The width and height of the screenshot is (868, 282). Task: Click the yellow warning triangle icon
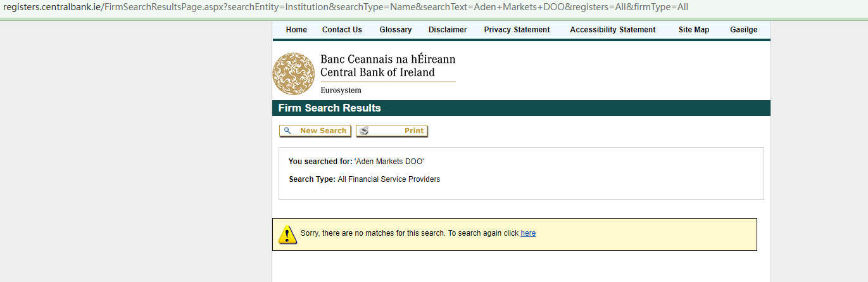pos(287,234)
